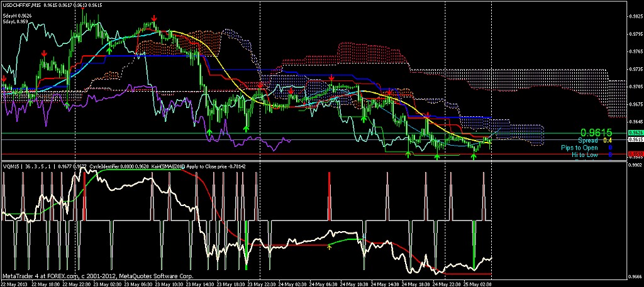The width and height of the screenshot is (644, 287).
Task: Click the yellow spread value 0.4
Action: click(608, 140)
